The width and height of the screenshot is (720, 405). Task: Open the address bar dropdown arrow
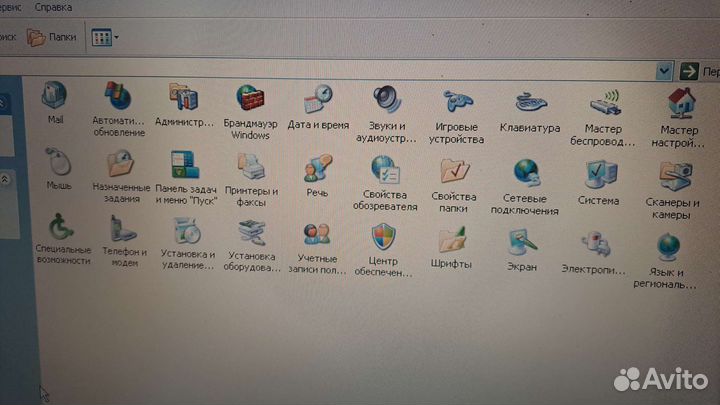663,71
